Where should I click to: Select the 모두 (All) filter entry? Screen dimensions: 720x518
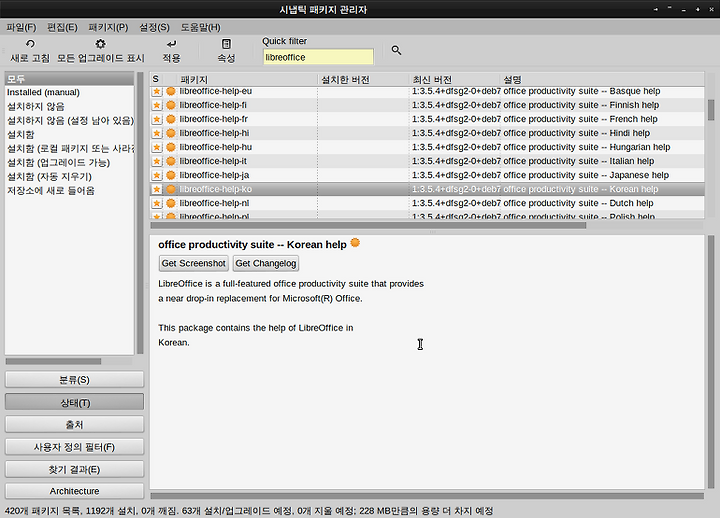[x=69, y=79]
